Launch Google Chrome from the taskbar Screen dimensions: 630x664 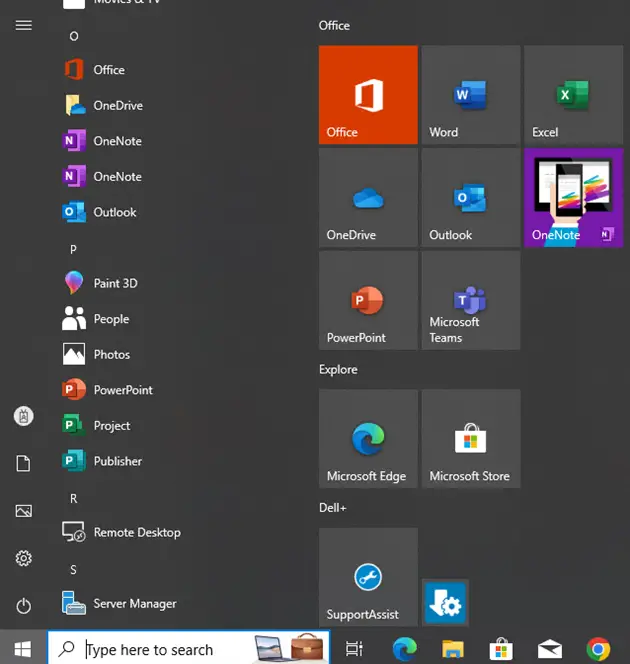point(598,648)
